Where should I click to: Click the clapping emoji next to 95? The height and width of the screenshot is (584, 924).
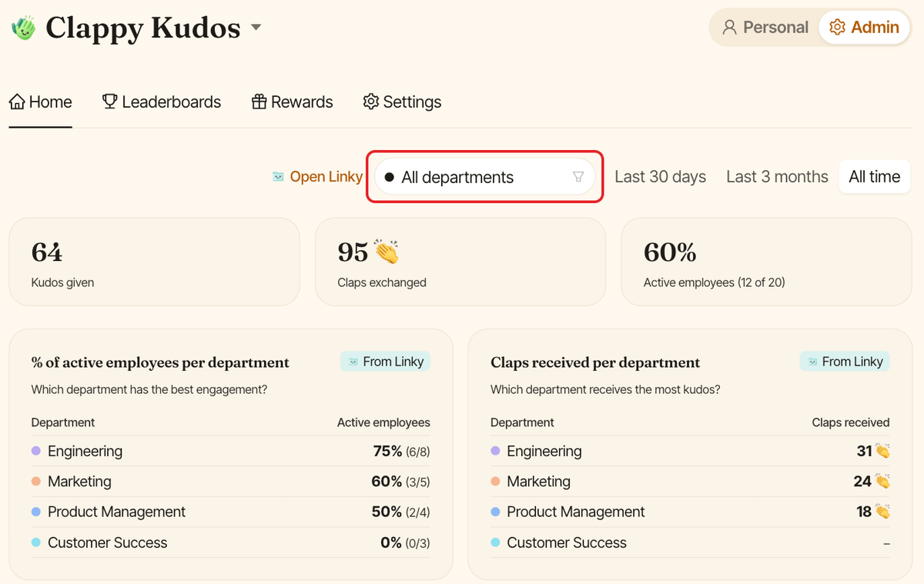pos(387,252)
